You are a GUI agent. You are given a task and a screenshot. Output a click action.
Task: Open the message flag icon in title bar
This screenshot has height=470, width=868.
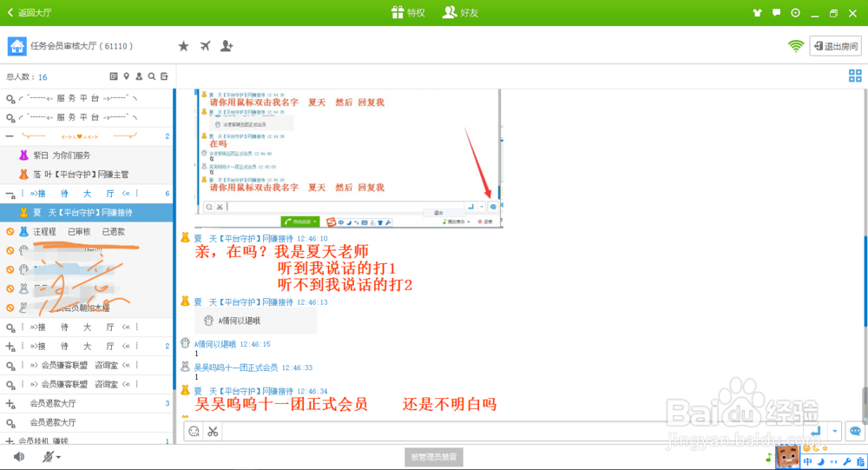[x=777, y=13]
